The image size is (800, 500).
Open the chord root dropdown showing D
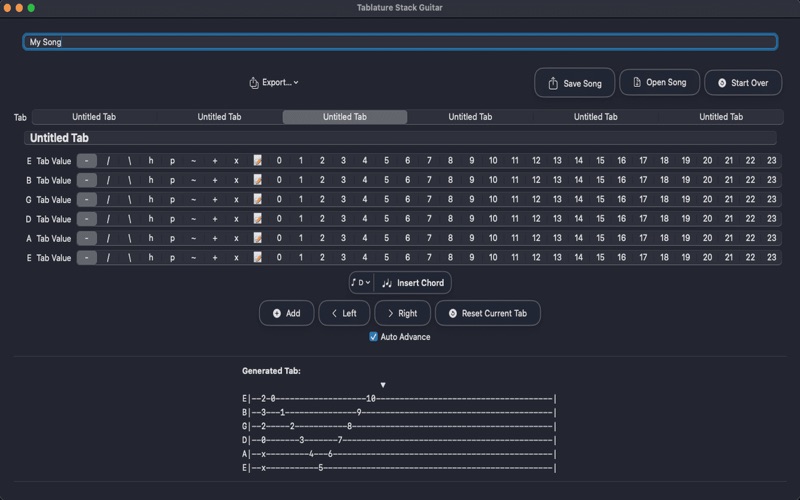click(x=361, y=283)
